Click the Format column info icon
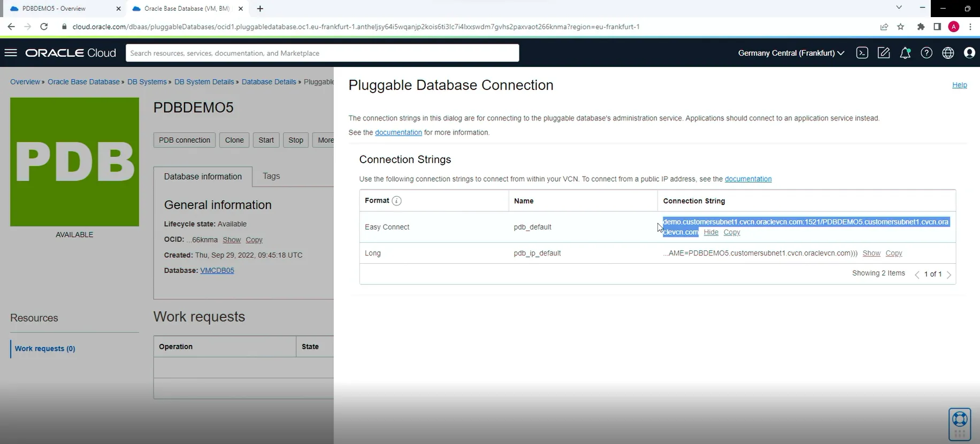Viewport: 980px width, 444px height. [x=396, y=201]
